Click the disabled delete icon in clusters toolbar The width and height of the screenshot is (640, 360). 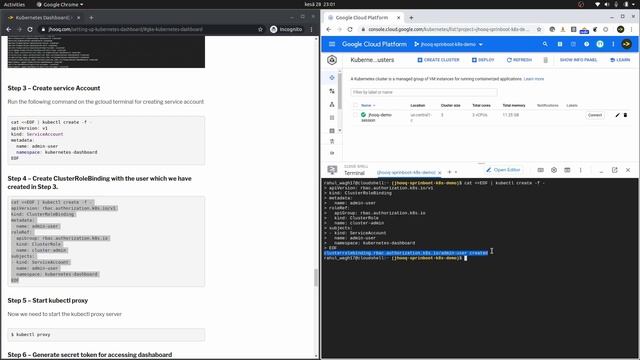545,60
